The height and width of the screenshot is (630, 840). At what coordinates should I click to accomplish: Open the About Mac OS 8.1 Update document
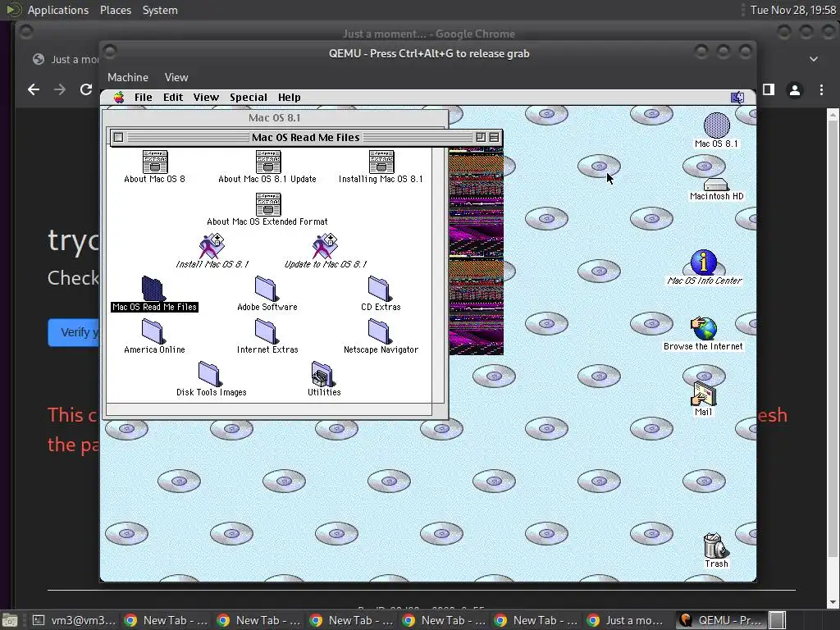(268, 162)
